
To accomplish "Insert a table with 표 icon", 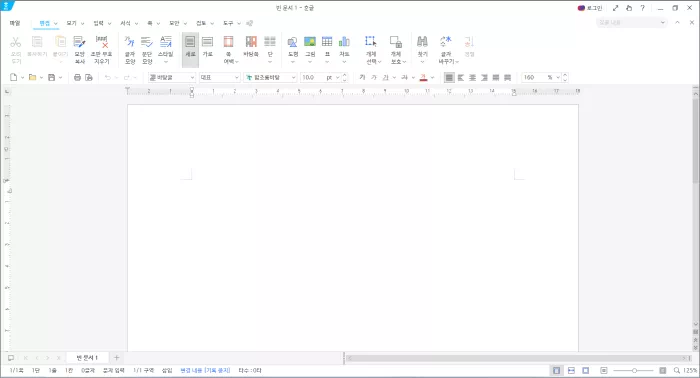I will click(327, 42).
